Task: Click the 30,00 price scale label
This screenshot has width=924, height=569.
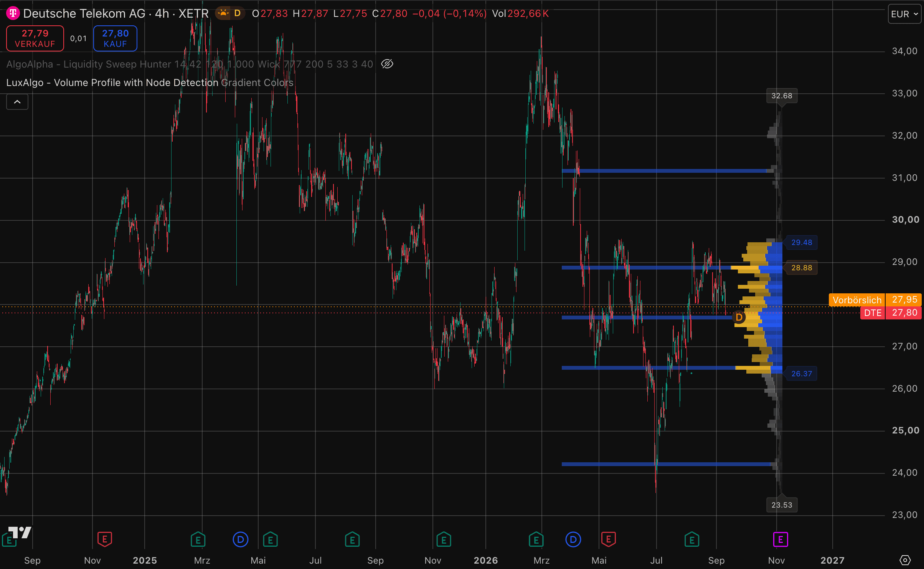Action: pyautogui.click(x=906, y=220)
